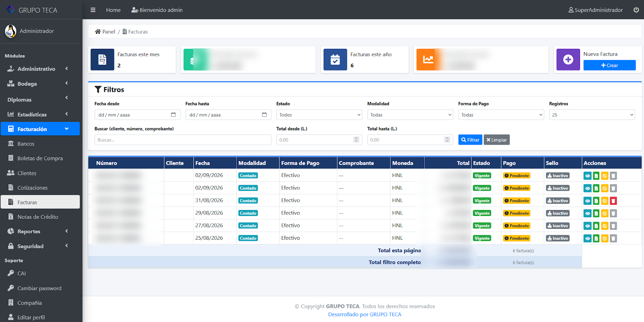Click the Crear button for new invoice
Viewport: 644px width, 322px height.
[609, 65]
